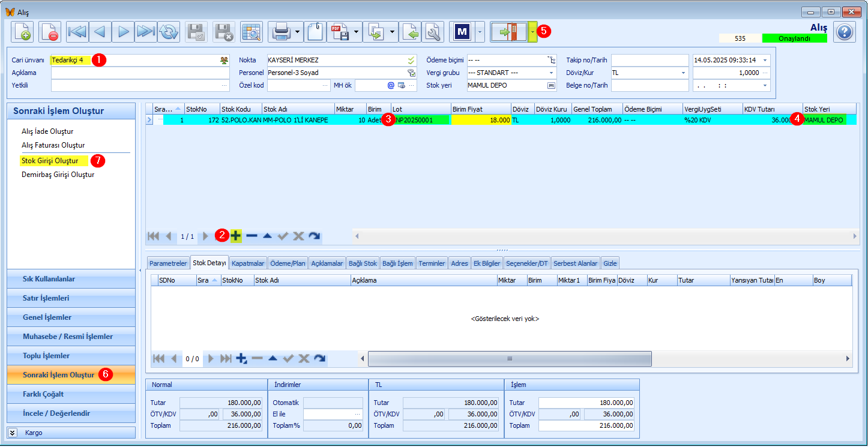Open the dropdown beside the M button
Viewport: 868px width, 447px height.
click(x=480, y=31)
